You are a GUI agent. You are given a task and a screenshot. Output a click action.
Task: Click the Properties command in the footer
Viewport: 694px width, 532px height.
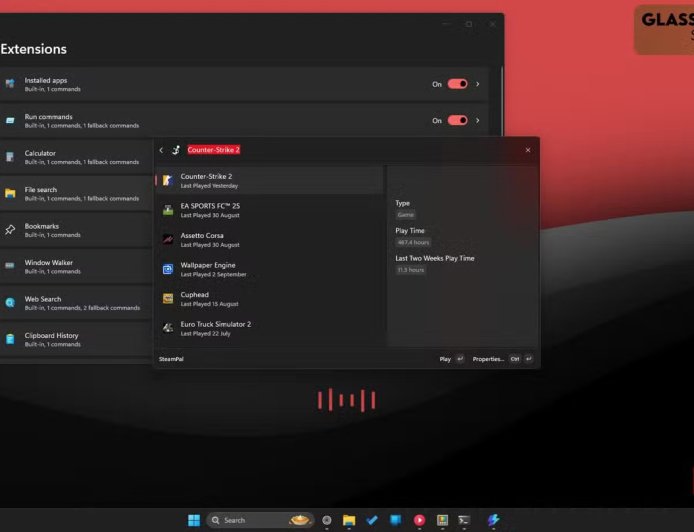pyautogui.click(x=488, y=358)
